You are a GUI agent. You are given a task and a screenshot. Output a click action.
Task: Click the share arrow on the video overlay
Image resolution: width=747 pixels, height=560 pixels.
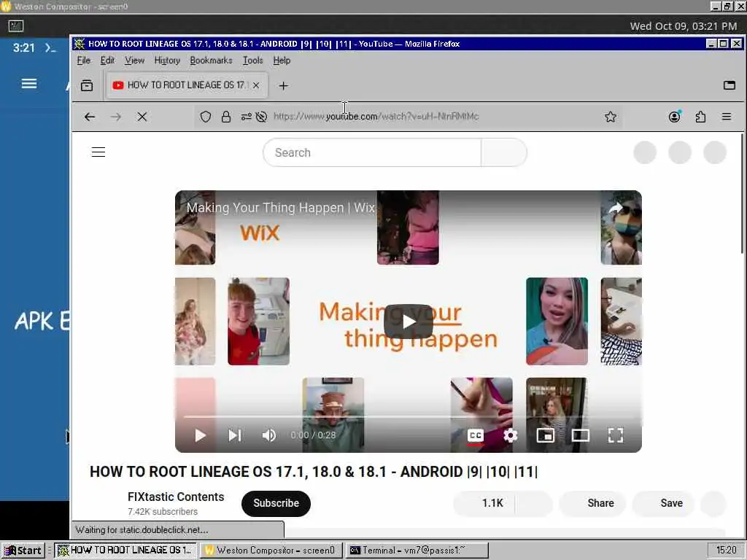616,208
